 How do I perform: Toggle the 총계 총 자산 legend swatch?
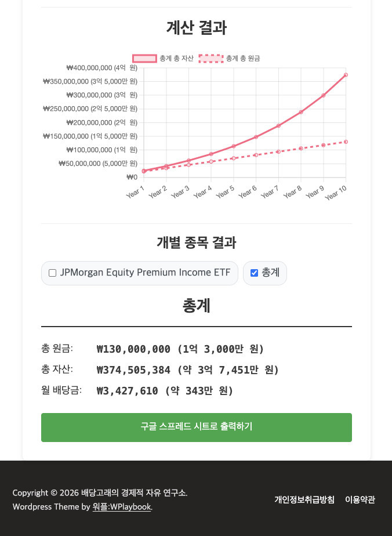pyautogui.click(x=144, y=59)
